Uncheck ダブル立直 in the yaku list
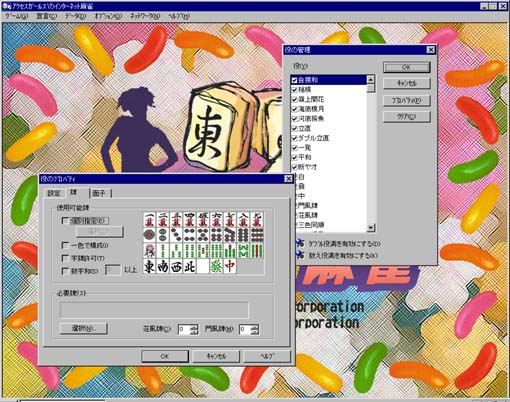Image resolution: width=510 pixels, height=402 pixels. tap(294, 138)
